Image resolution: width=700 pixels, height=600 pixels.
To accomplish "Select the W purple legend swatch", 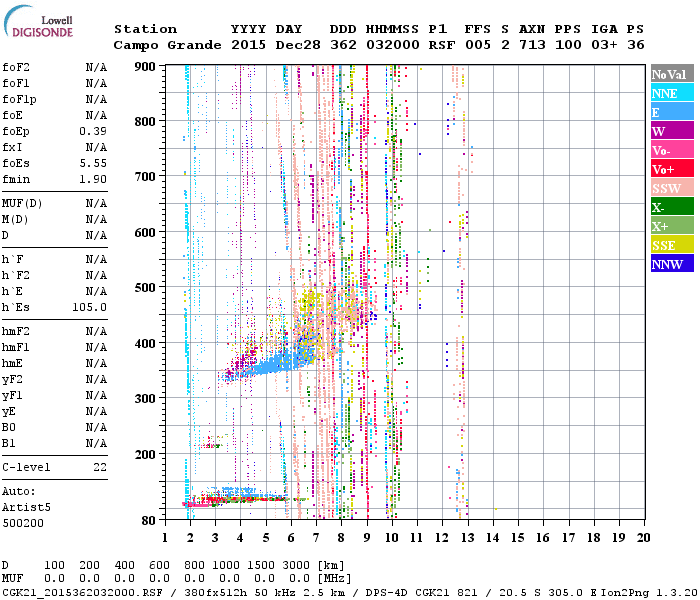I will click(x=672, y=131).
